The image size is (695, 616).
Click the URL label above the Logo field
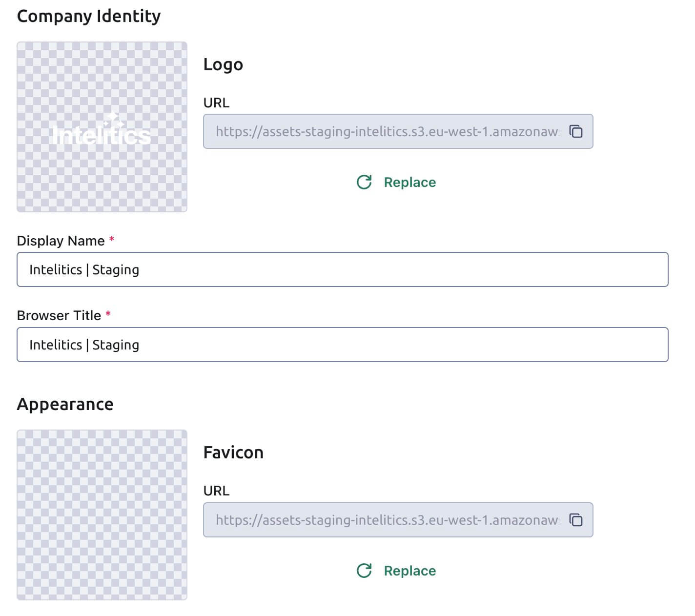pos(216,103)
